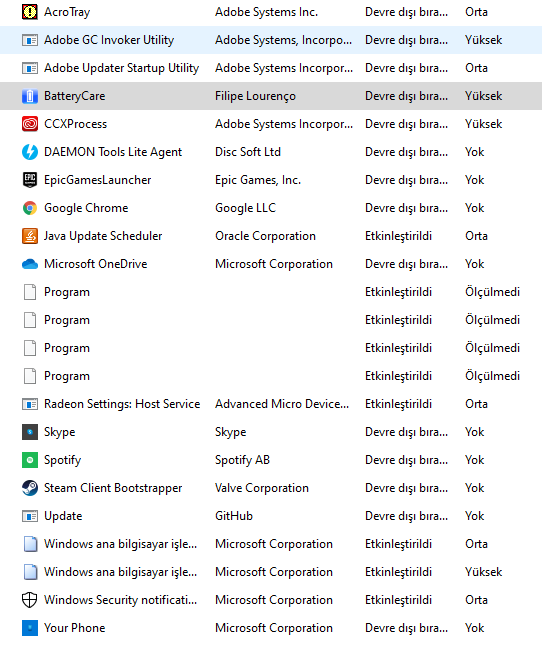Click publisher Google LLC
The width and height of the screenshot is (542, 654).
coord(245,208)
